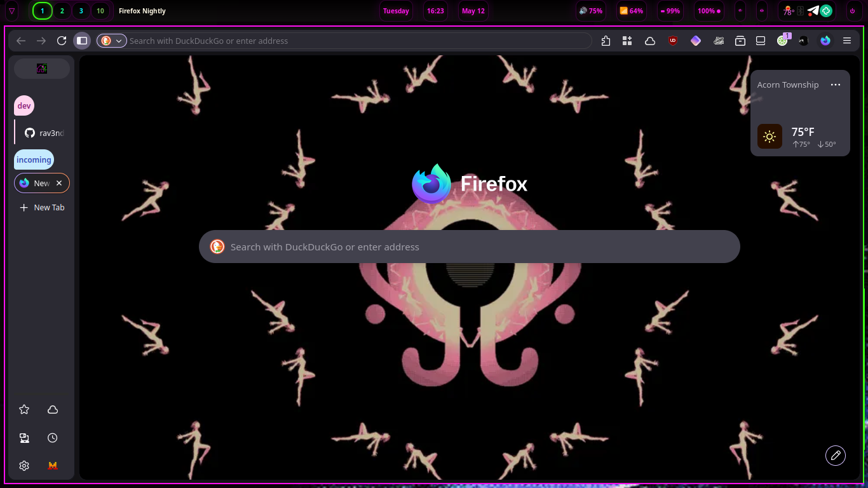This screenshot has width=868, height=488.
Task: Open the cloud icon in the toolbar
Action: 650,41
